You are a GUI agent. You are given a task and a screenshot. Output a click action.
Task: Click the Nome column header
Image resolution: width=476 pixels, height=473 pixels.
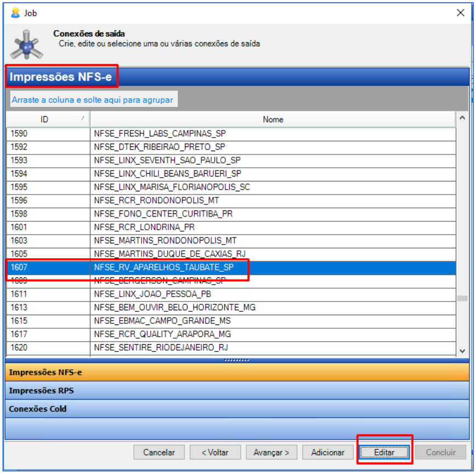point(273,119)
